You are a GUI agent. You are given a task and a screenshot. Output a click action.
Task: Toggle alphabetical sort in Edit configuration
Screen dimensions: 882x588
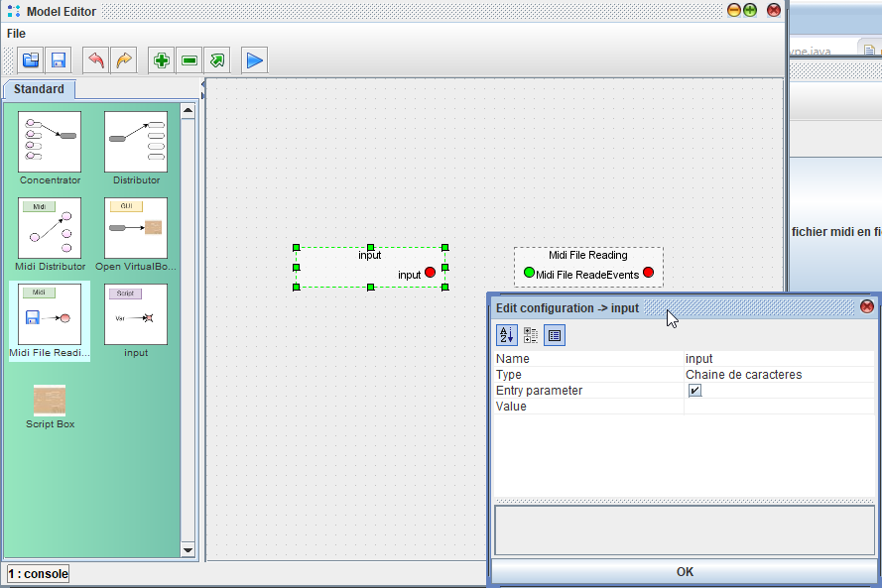(506, 335)
